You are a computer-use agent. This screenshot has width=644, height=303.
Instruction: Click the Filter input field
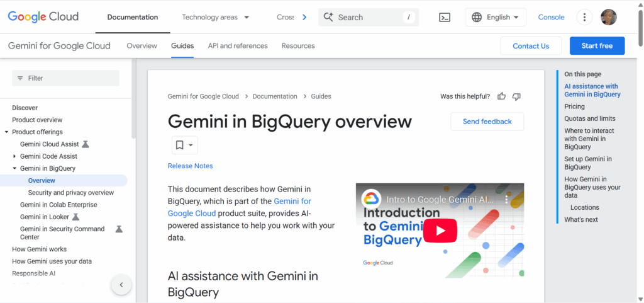coord(65,78)
